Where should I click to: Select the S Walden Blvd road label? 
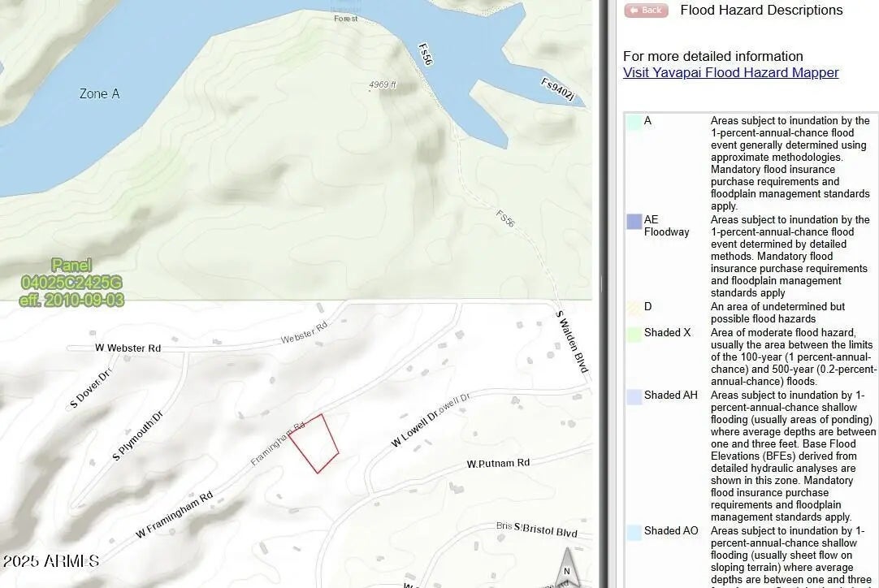click(572, 341)
